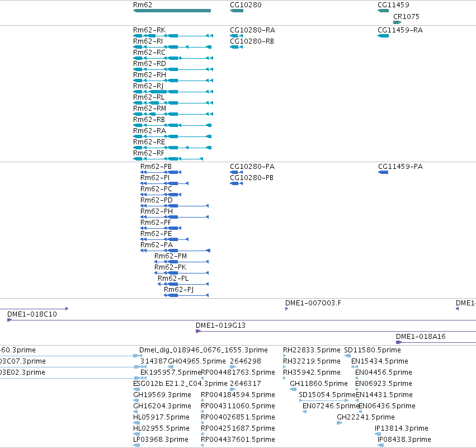Select the DME1-019G13 clone label
The image size is (476, 448).
tap(220, 326)
